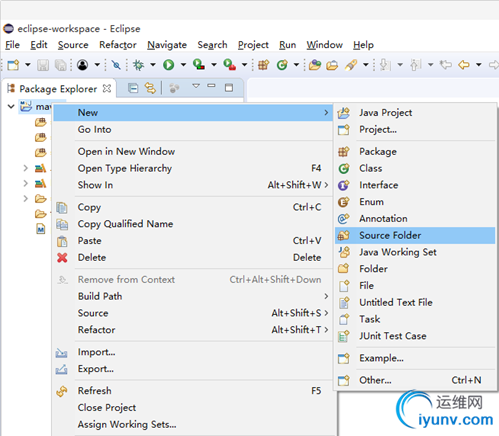Open the Show In submenu
499x436 pixels.
click(193, 185)
